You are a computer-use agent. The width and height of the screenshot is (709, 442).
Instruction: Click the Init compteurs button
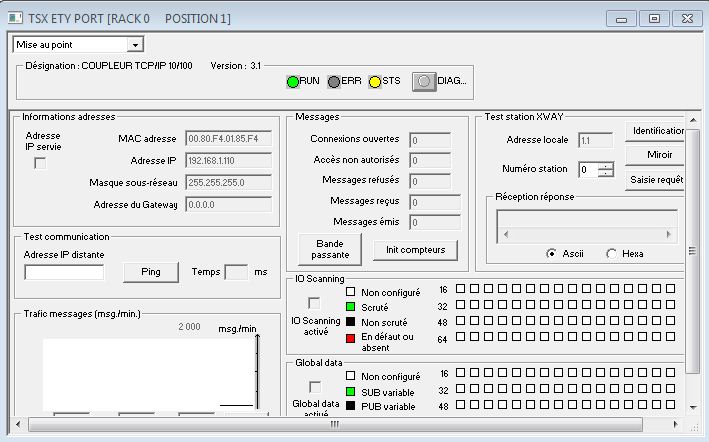(x=416, y=249)
